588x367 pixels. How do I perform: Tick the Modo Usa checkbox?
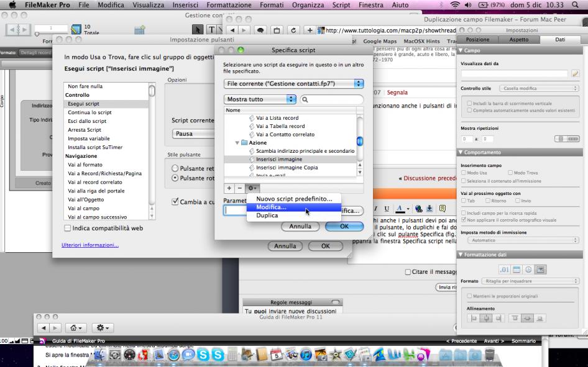point(464,172)
